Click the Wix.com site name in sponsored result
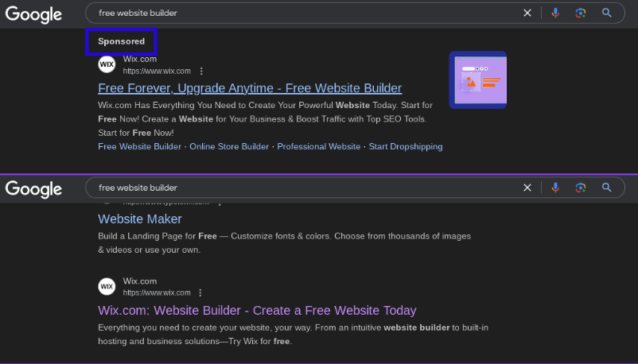 pos(139,59)
